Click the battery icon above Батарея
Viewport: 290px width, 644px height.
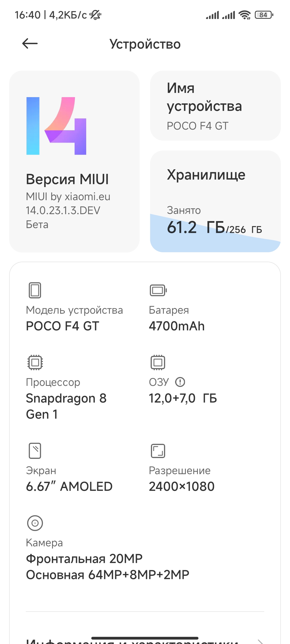158,290
